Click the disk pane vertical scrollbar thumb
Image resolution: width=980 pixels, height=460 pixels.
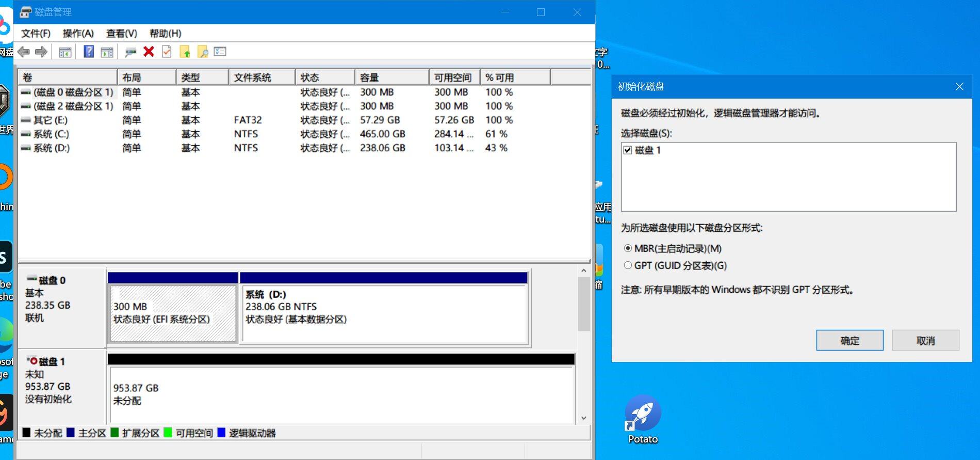pos(583,304)
